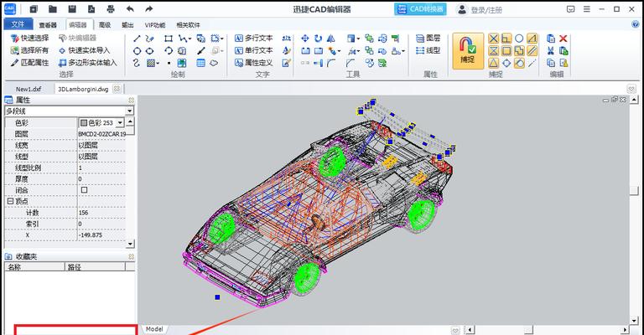Open the hamburger menu in title bar

[586, 9]
